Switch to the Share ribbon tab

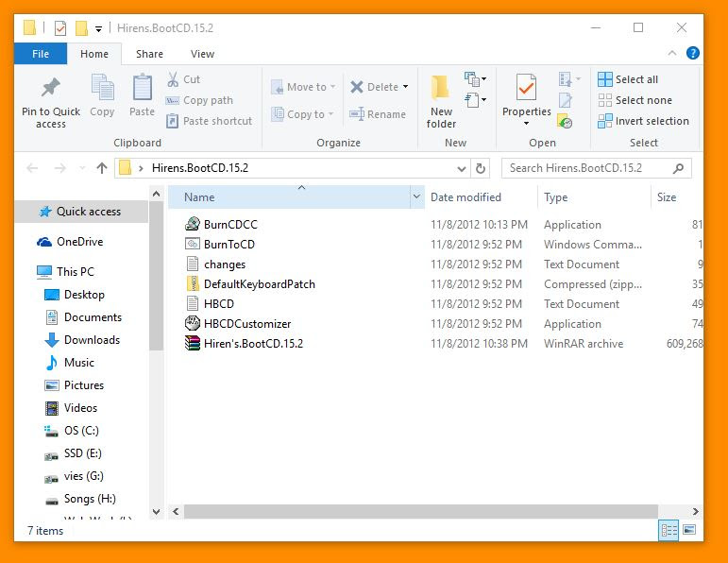pos(149,54)
